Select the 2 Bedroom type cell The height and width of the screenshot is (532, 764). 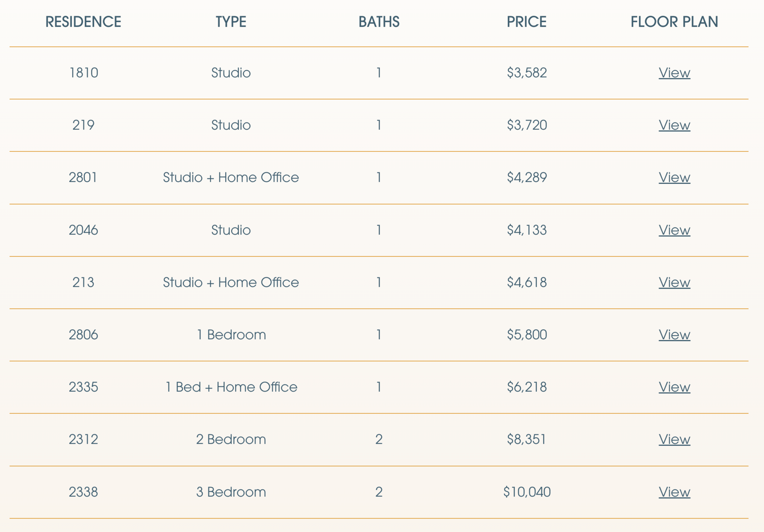pyautogui.click(x=231, y=439)
